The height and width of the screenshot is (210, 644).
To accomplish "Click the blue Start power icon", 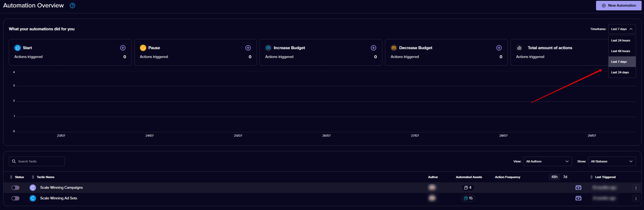I will point(18,48).
